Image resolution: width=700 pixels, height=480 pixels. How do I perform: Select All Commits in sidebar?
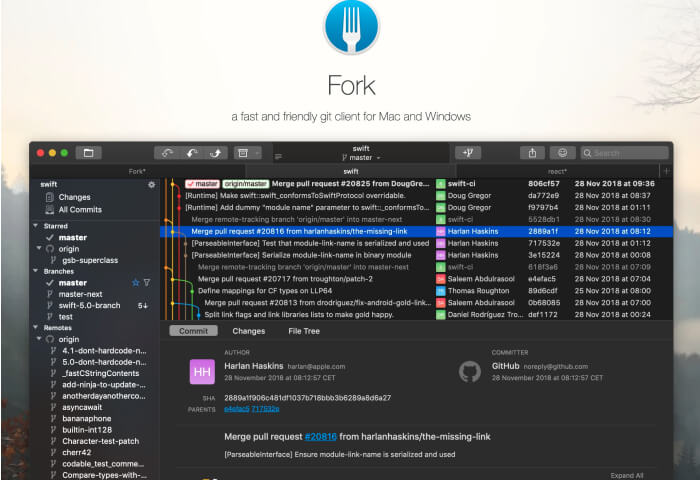tap(80, 209)
